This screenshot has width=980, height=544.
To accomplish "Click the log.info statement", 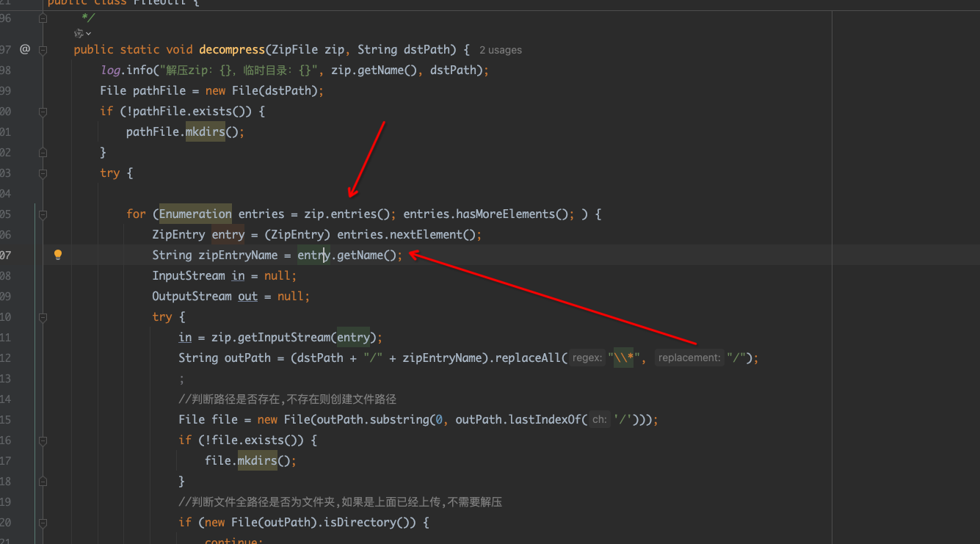I will tap(294, 70).
